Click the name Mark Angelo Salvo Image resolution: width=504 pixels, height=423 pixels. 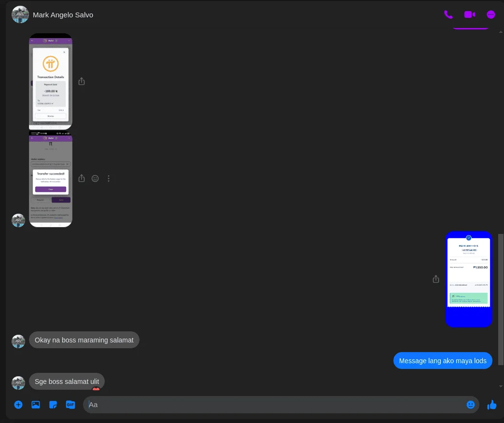click(x=63, y=15)
